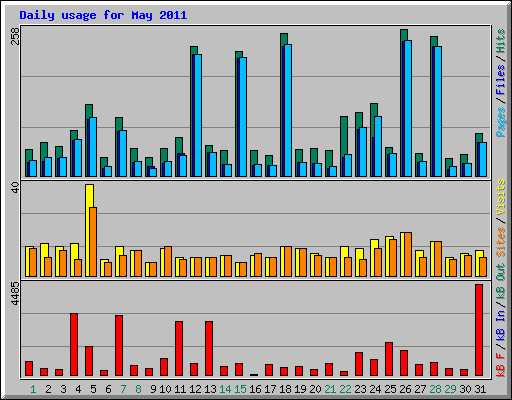Click day 14 on the x-axis
512x400 pixels.
(225, 389)
